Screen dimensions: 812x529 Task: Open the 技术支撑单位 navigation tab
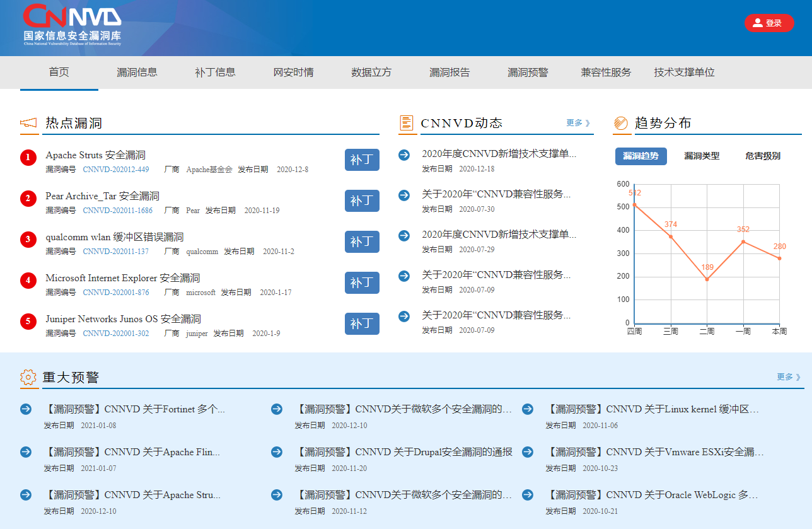pyautogui.click(x=685, y=73)
